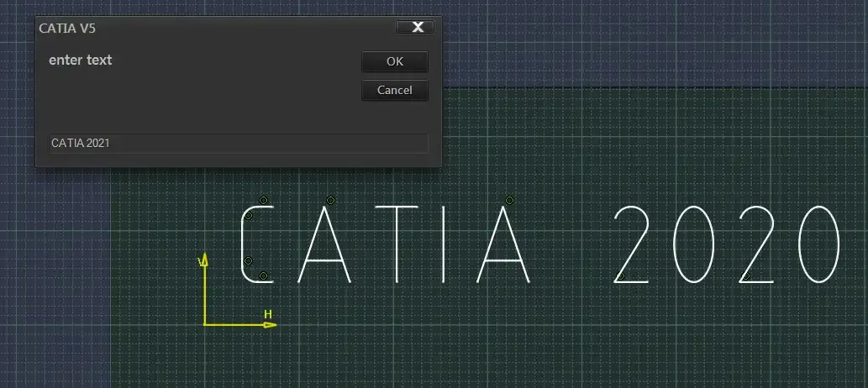The image size is (868, 388).
Task: Close the CATIA V5 dialog with X
Action: click(x=415, y=28)
